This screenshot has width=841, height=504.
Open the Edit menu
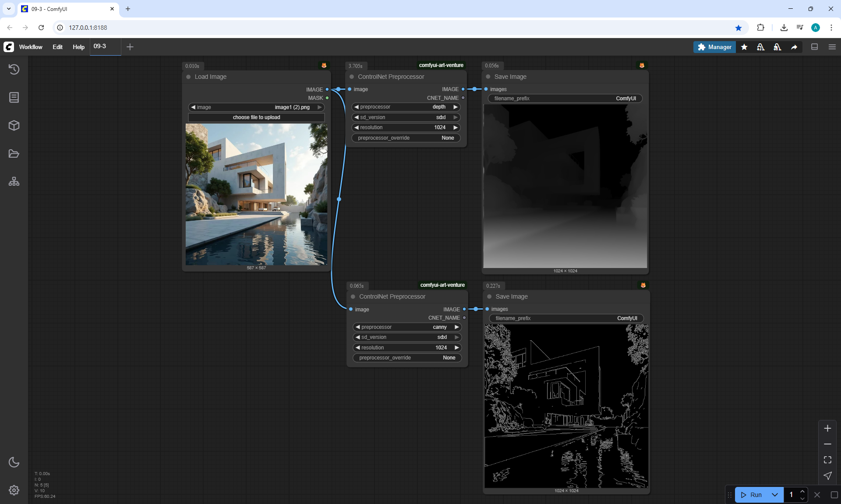[57, 47]
